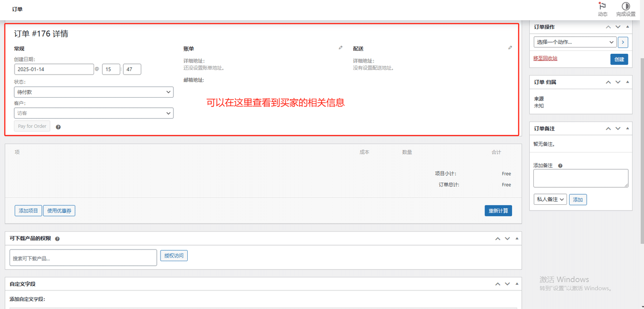Collapse the 订单备注 panel

627,129
